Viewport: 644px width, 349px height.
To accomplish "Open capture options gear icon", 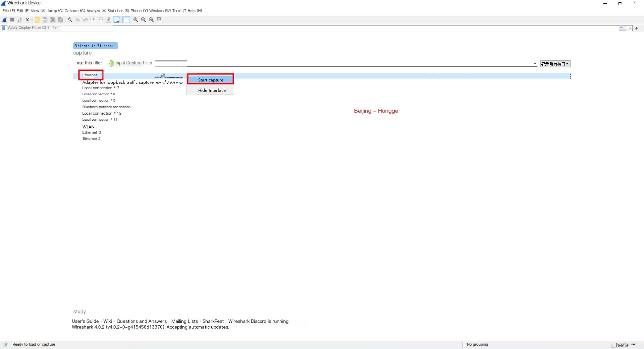I will point(28,20).
